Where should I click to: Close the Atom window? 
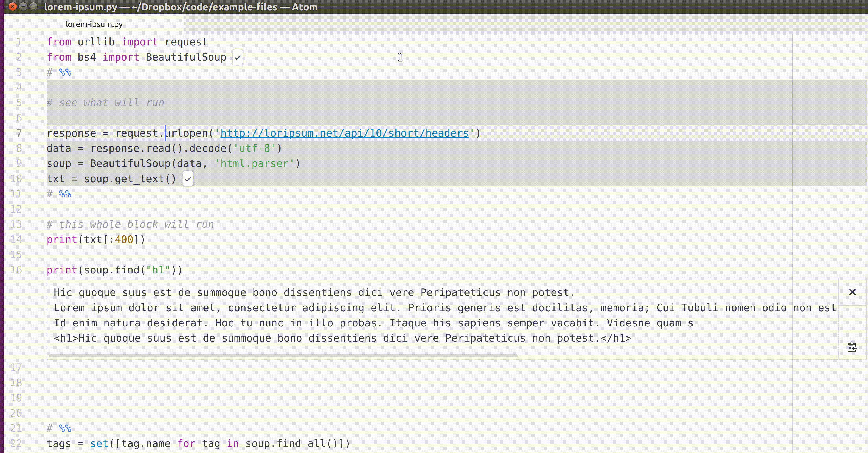point(12,7)
